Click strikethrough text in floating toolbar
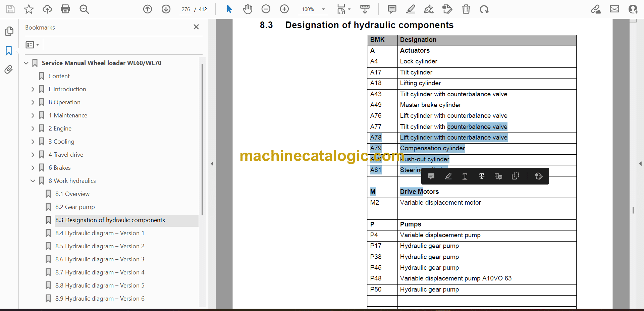644x311 pixels. [481, 176]
